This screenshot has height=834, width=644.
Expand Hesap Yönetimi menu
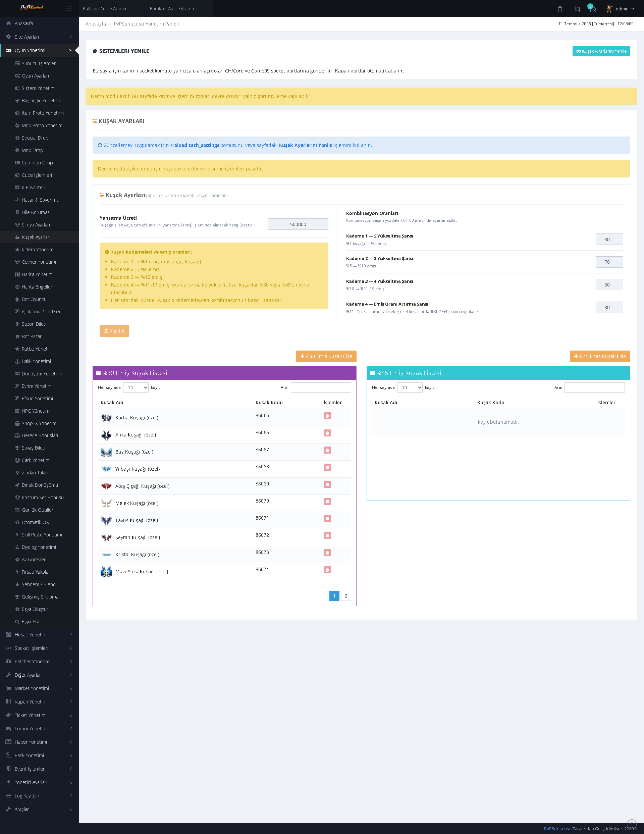coord(39,635)
